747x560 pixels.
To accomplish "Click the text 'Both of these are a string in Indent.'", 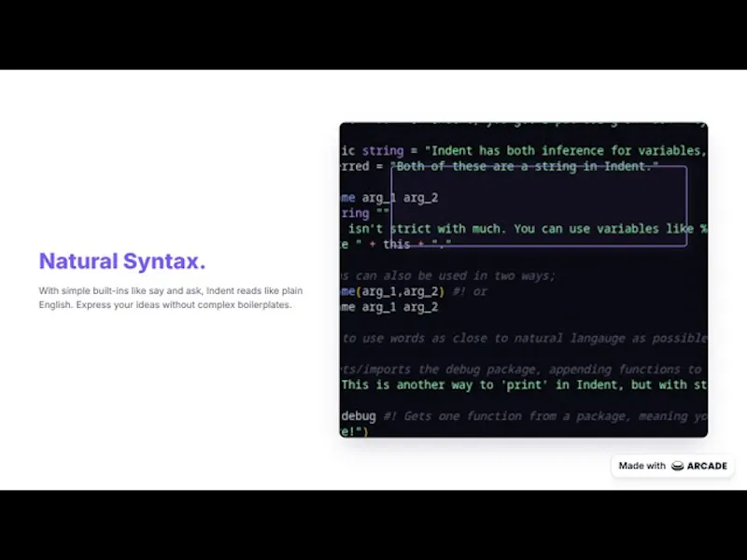I will (x=525, y=166).
